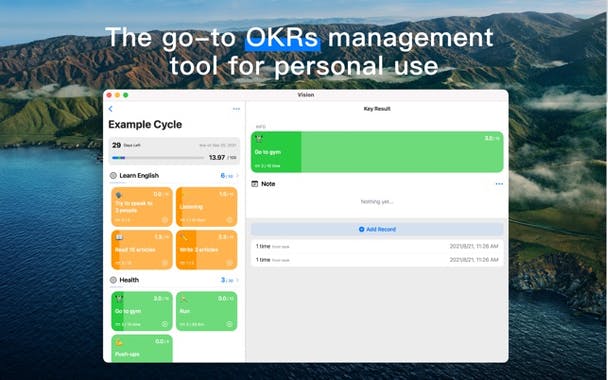Viewport: 608px width, 380px height.
Task: Click the book icon on Read articles card
Action: 119,237
